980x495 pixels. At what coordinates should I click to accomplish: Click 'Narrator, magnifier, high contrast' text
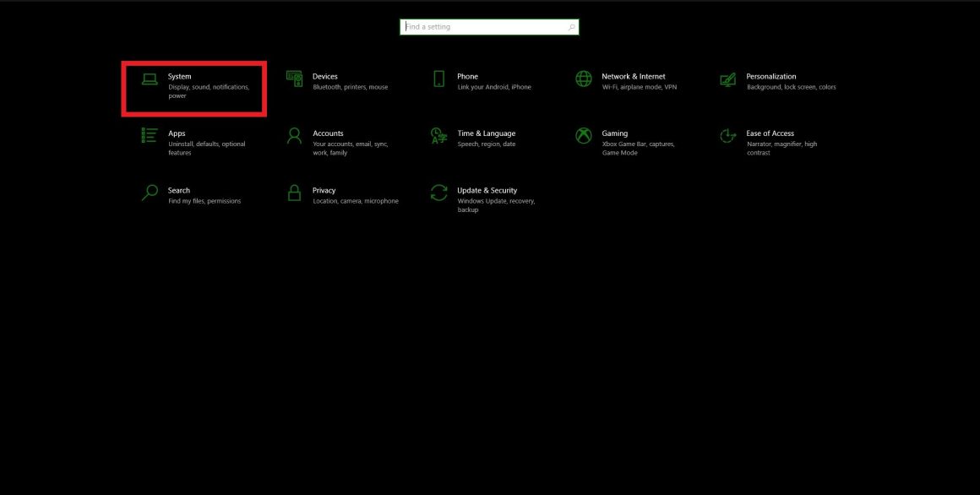[781, 148]
